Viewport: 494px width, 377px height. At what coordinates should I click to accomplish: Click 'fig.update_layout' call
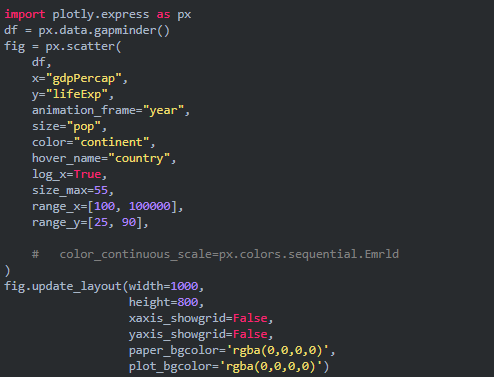tap(63, 286)
